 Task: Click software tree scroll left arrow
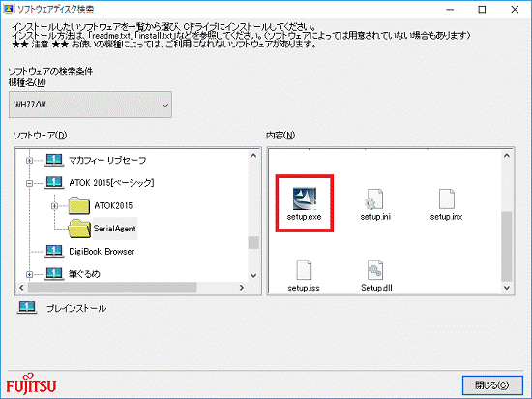pos(21,288)
